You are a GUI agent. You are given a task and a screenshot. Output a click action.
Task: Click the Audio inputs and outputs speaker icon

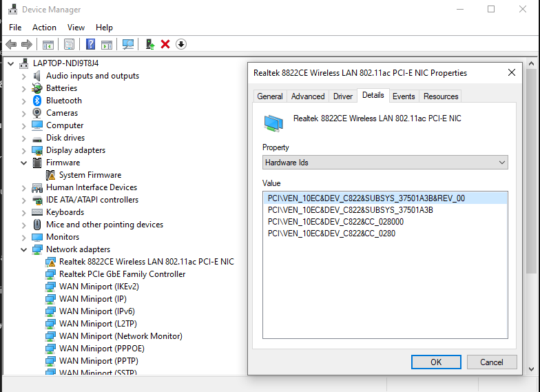coord(37,76)
